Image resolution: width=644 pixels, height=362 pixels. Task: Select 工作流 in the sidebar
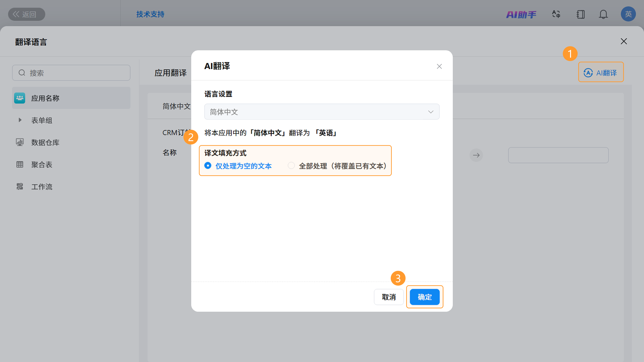coord(42,187)
